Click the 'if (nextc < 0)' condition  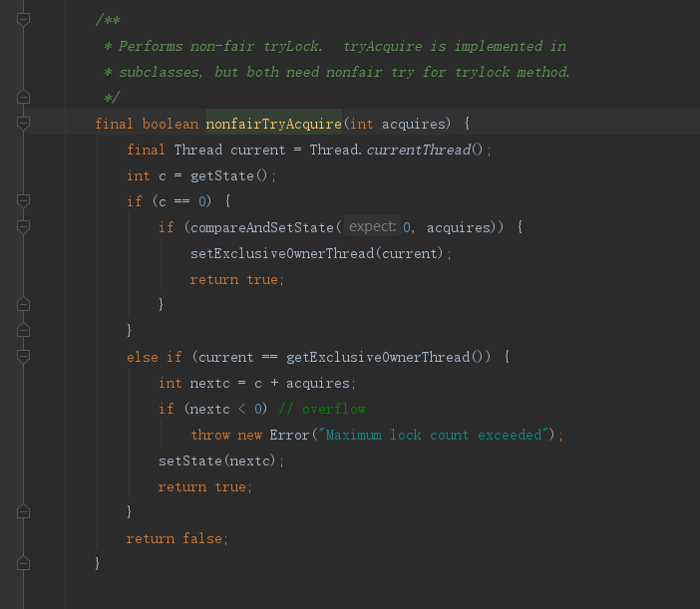click(x=213, y=409)
